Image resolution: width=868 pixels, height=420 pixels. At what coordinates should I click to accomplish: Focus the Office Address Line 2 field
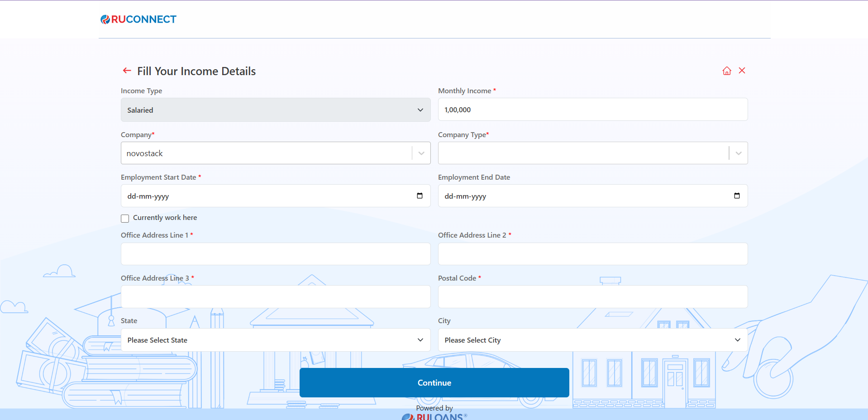pos(592,254)
